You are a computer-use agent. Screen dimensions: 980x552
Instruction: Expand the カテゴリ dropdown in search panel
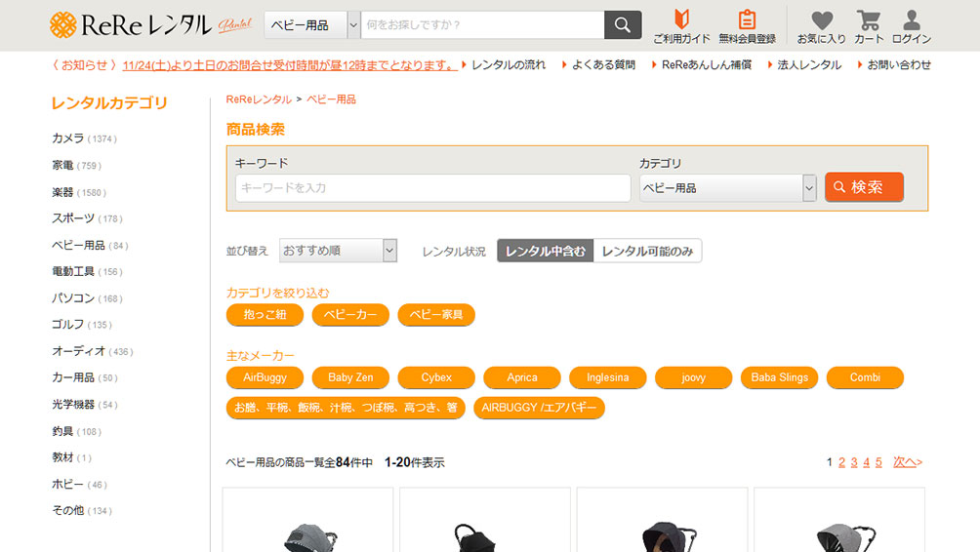pyautogui.click(x=727, y=188)
